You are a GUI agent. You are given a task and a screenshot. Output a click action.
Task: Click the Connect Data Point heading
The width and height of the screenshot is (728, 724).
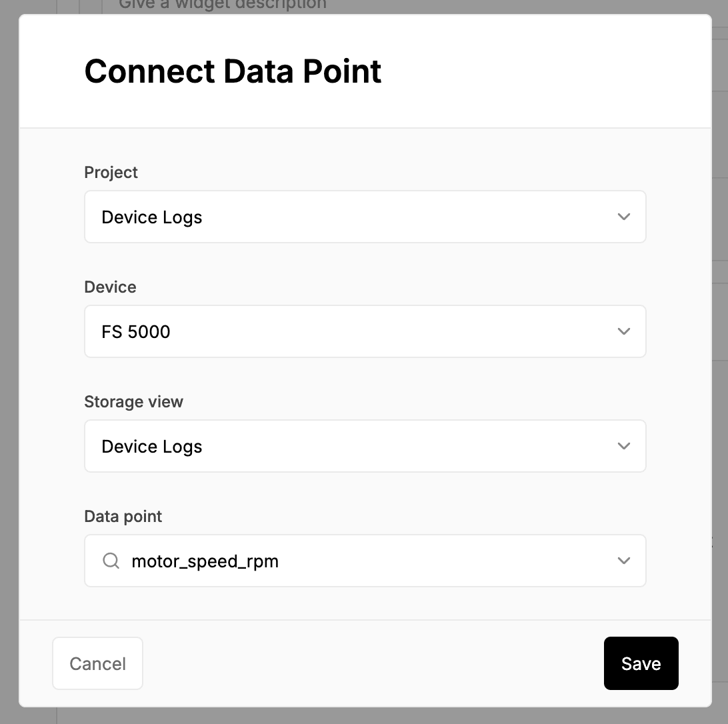tap(233, 71)
